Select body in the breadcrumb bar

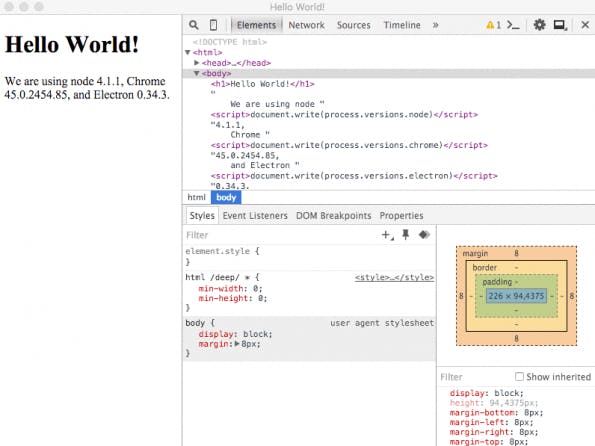click(226, 197)
